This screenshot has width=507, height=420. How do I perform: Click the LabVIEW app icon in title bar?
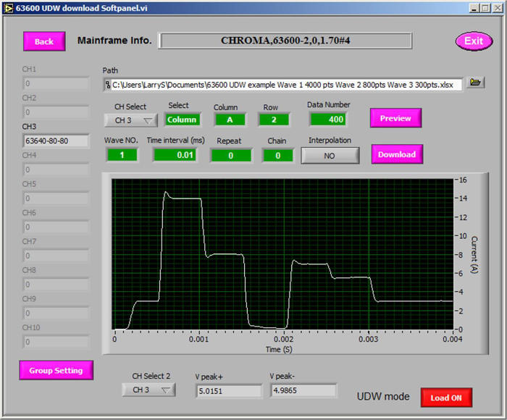pos(8,7)
